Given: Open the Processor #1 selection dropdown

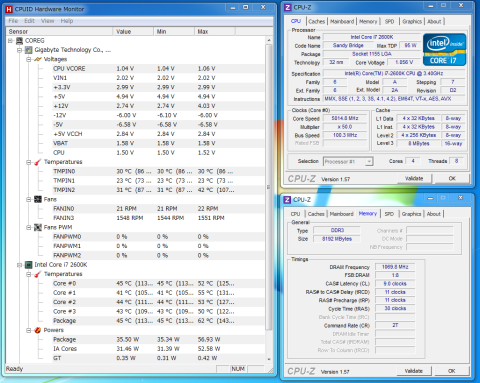Looking at the screenshot, I should [x=369, y=162].
